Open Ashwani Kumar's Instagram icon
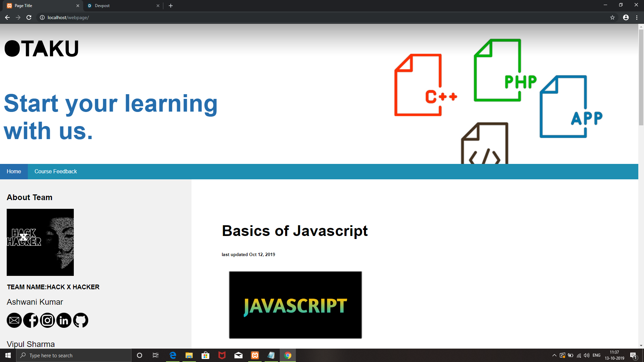This screenshot has height=362, width=644. tap(47, 320)
